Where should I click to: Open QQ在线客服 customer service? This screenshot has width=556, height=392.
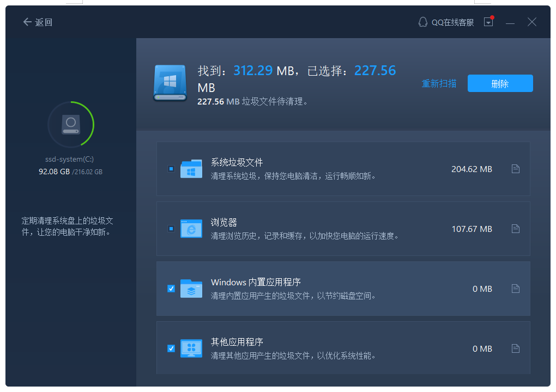(451, 22)
